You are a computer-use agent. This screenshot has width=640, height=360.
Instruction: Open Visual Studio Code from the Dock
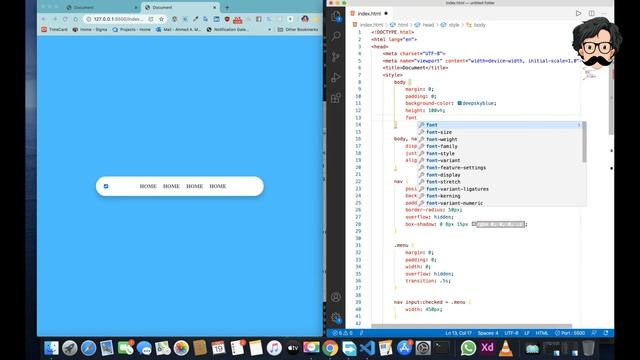(x=367, y=348)
